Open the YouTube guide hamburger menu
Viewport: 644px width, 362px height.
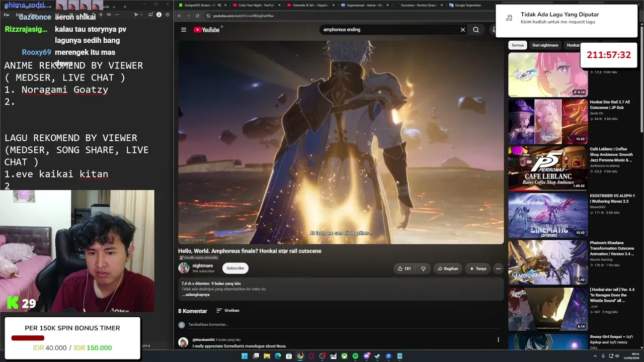click(x=184, y=30)
